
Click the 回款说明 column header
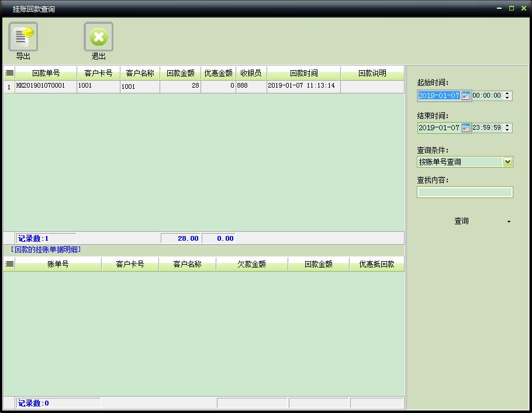pos(372,73)
